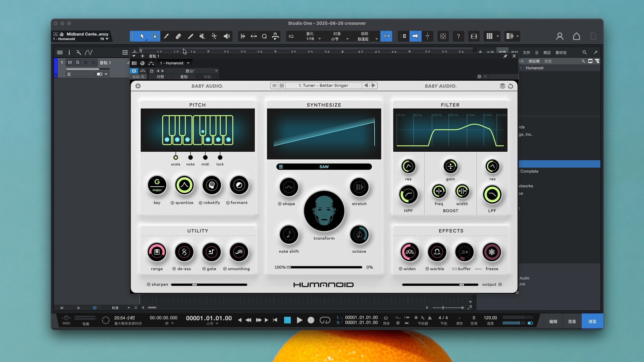Select the Paint pencil tool
This screenshot has height=362, width=644.
tap(191, 36)
